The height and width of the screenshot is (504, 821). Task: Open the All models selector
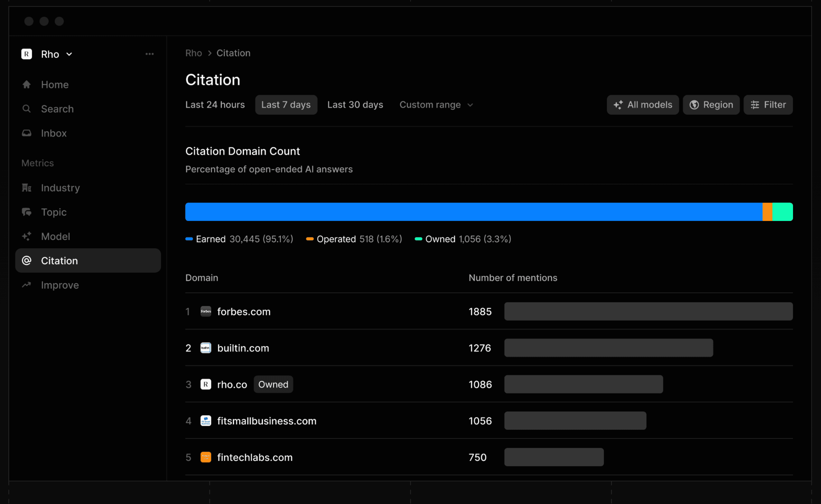(643, 105)
